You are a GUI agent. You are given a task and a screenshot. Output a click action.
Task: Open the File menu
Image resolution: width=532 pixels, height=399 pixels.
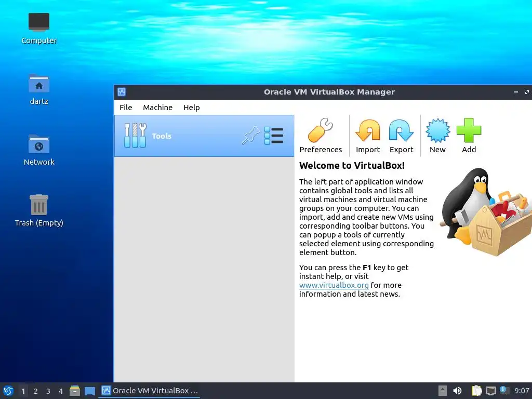(x=126, y=107)
